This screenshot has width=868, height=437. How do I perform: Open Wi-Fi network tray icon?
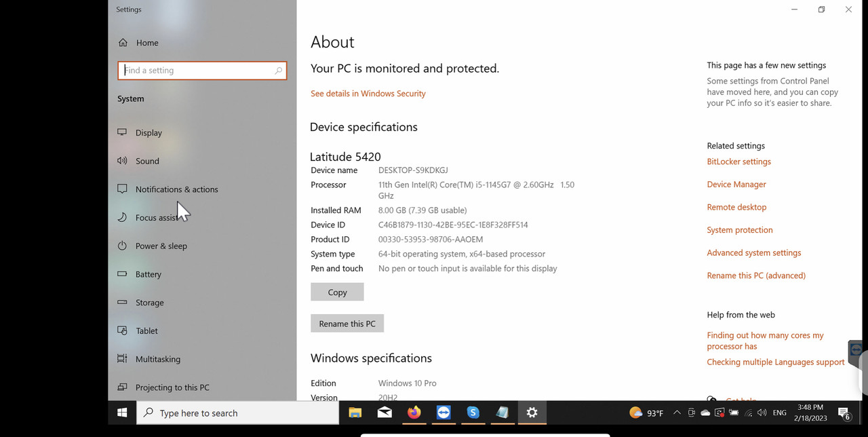tap(748, 413)
